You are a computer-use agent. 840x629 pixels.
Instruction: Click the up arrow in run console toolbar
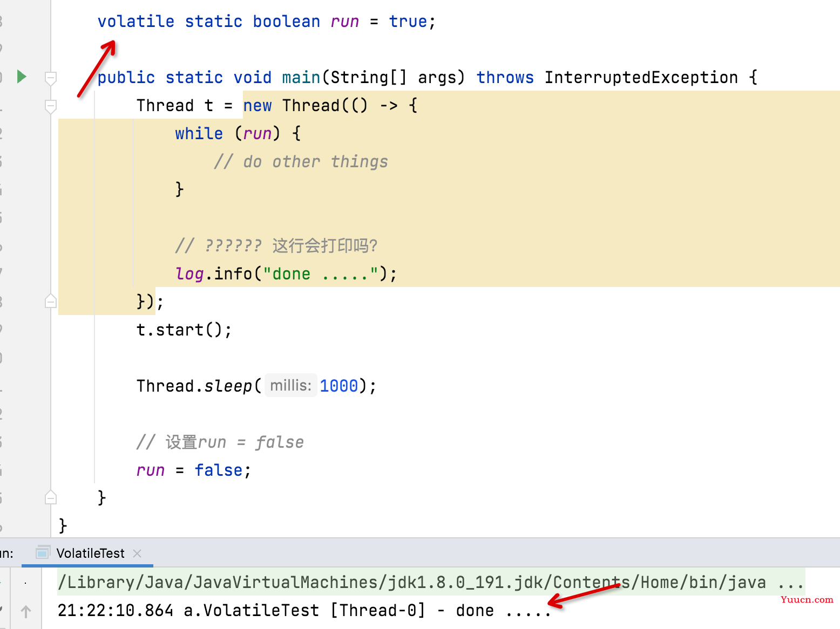(x=25, y=612)
